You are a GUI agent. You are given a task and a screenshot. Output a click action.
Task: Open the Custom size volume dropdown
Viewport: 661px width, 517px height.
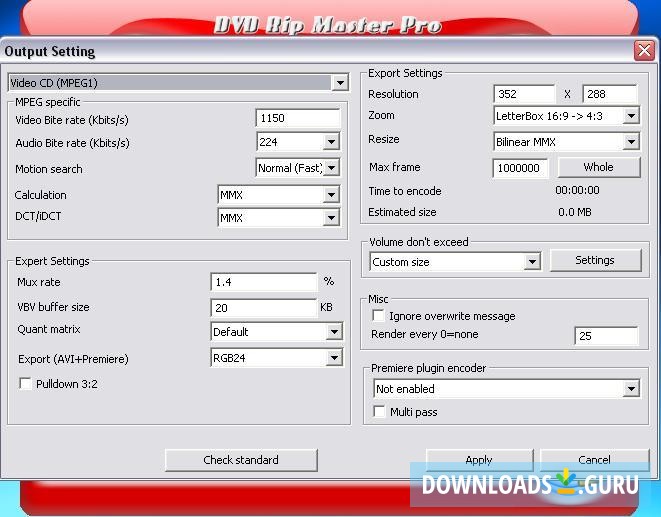click(x=455, y=262)
